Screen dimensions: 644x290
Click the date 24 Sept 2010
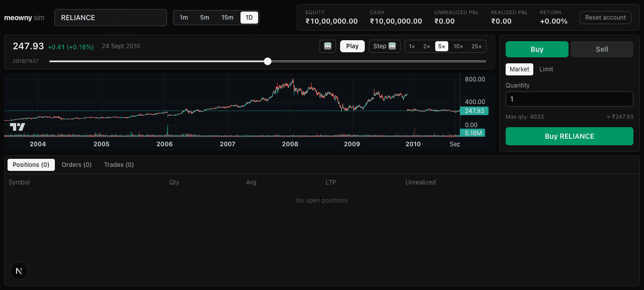(x=121, y=46)
